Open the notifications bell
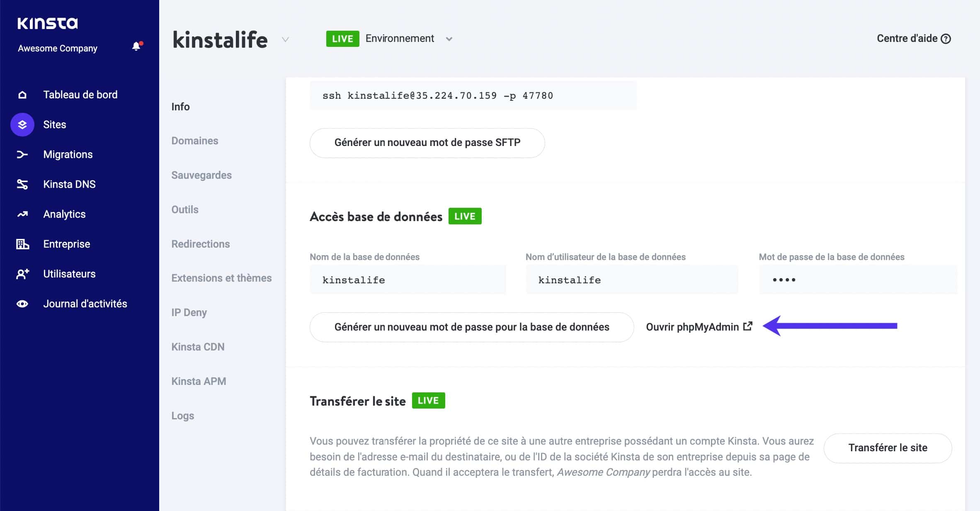 (x=135, y=46)
